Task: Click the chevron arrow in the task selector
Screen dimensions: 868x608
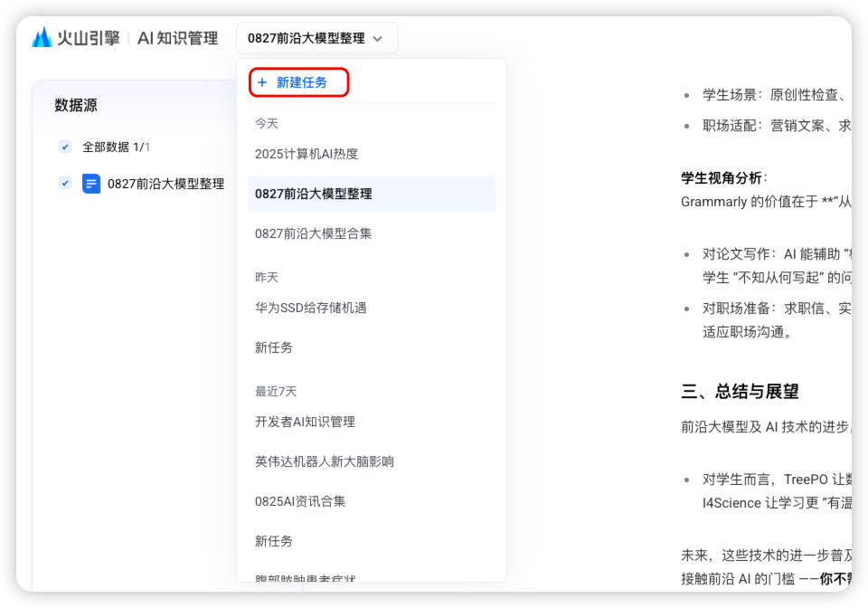Action: click(x=378, y=39)
